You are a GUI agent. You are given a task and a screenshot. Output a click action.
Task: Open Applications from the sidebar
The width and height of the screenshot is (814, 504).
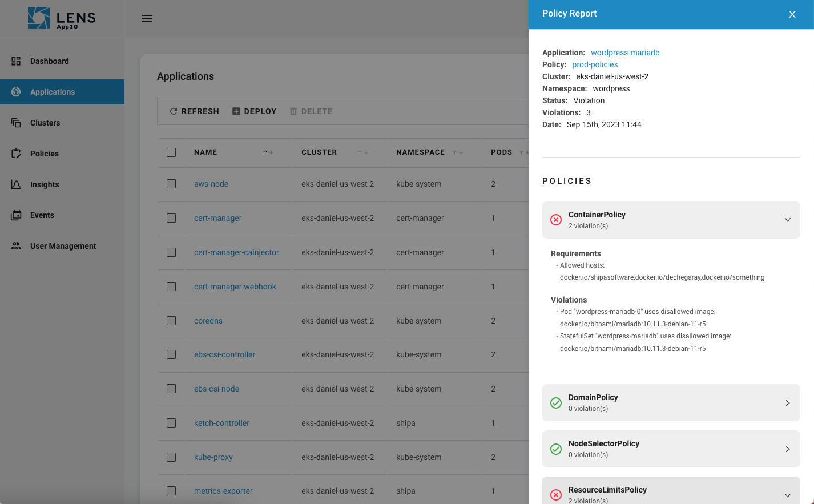(62, 92)
